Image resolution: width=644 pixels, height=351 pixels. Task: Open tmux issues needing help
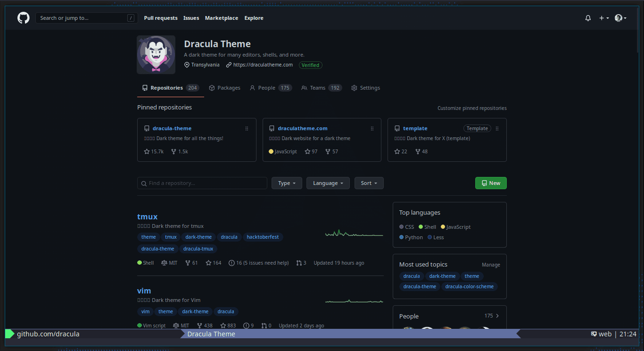259,263
